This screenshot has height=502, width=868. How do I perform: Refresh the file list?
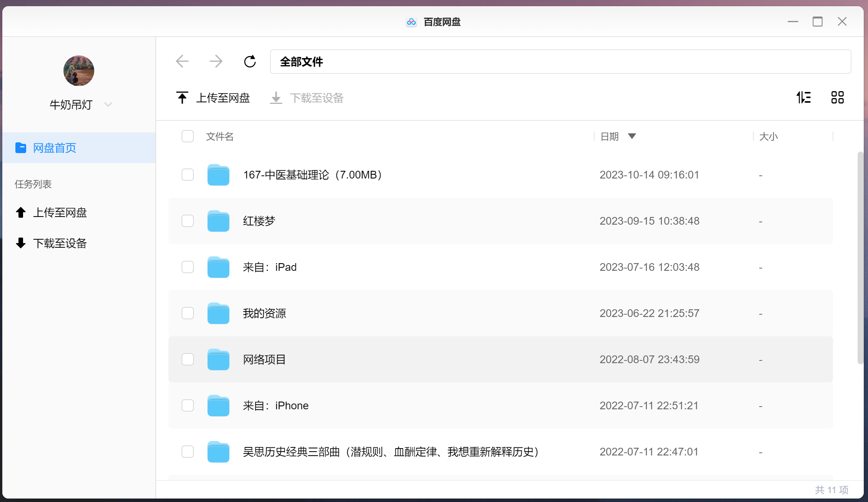pyautogui.click(x=250, y=61)
